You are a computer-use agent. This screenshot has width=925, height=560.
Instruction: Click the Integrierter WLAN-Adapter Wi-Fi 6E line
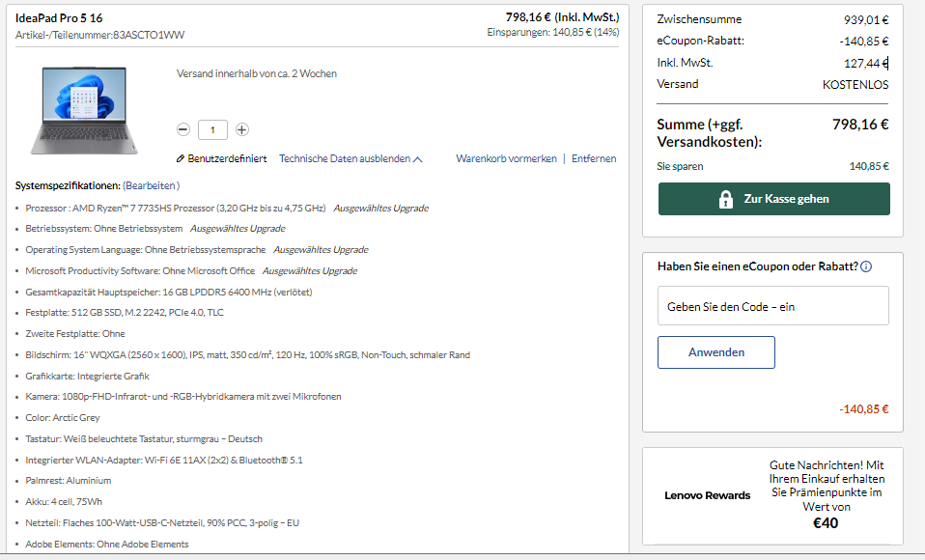[x=164, y=461]
